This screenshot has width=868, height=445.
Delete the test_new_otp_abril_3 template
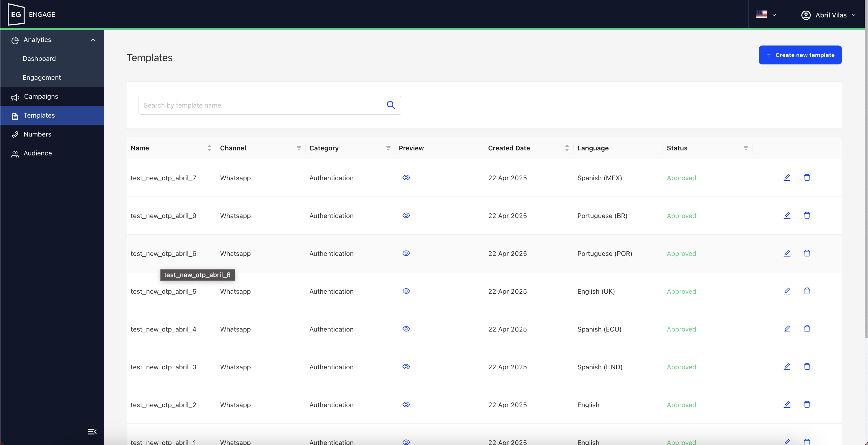tap(807, 367)
